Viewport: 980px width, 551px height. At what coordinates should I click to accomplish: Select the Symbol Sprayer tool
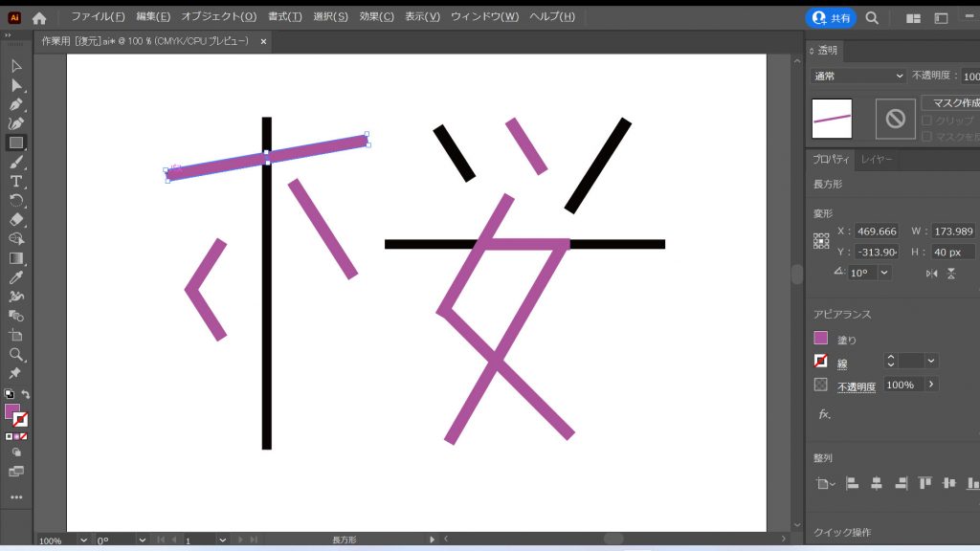[x=16, y=297]
